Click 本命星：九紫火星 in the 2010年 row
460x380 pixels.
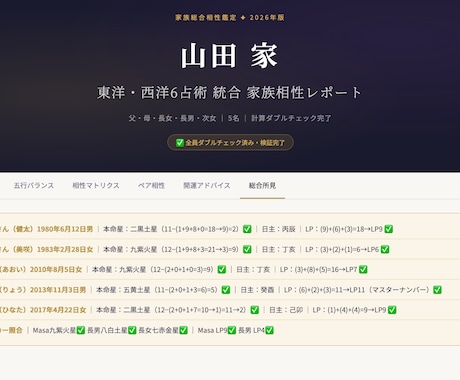point(119,269)
